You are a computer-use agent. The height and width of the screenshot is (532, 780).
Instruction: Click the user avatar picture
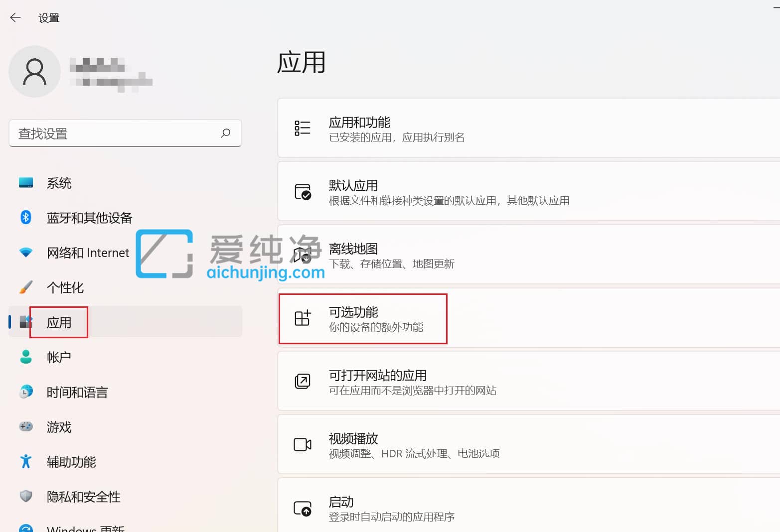(x=34, y=71)
